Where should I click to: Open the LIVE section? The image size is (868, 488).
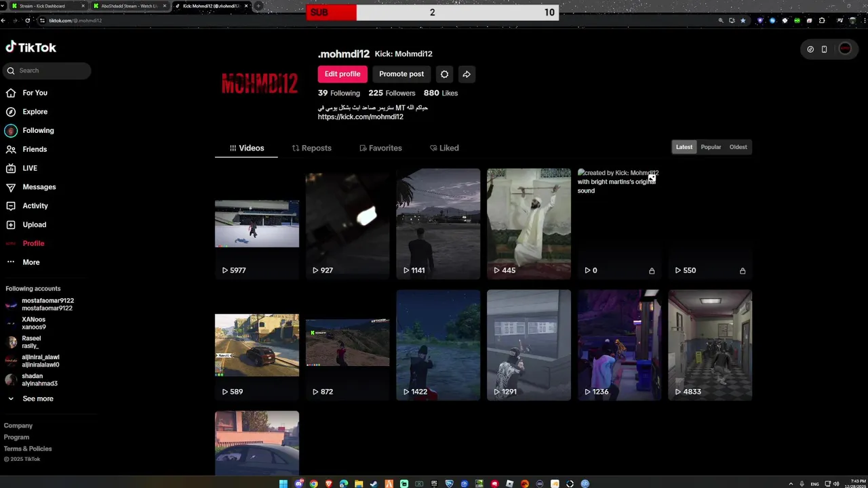point(30,168)
